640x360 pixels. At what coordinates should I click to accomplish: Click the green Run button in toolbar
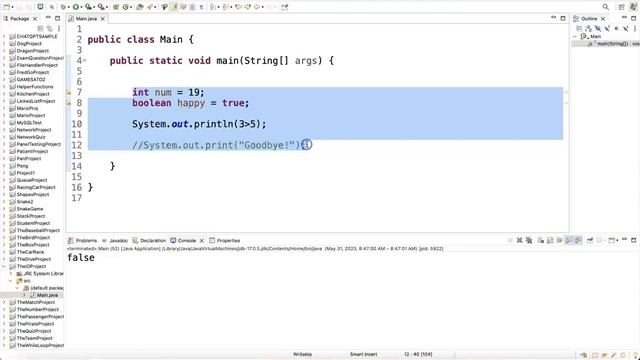[x=76, y=7]
